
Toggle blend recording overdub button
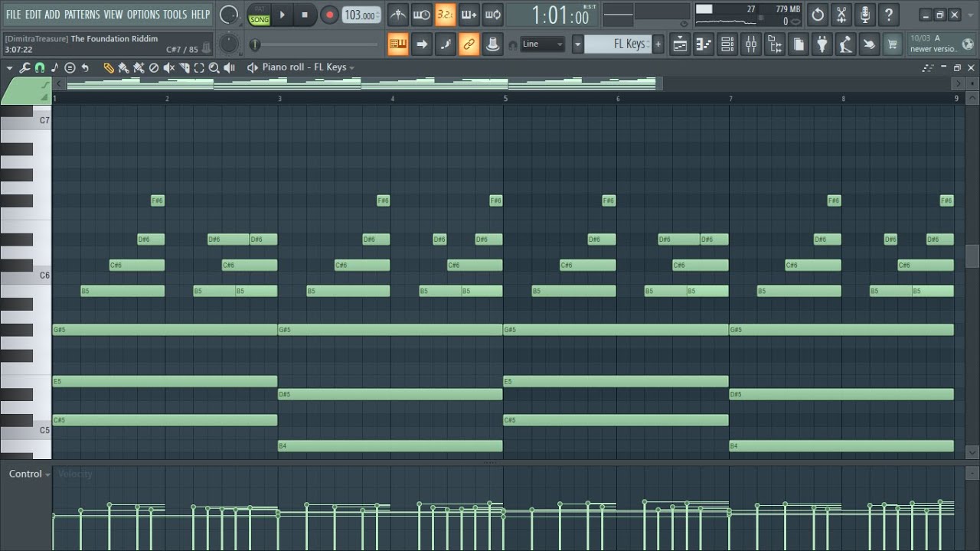(469, 15)
